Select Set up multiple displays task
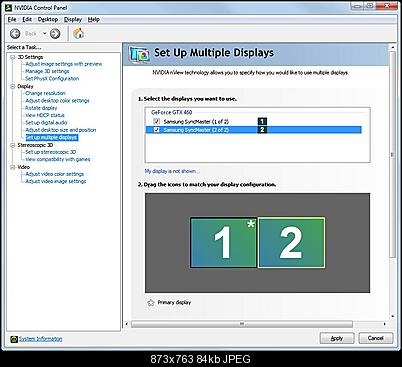Image resolution: width=402 pixels, height=367 pixels. [x=52, y=137]
